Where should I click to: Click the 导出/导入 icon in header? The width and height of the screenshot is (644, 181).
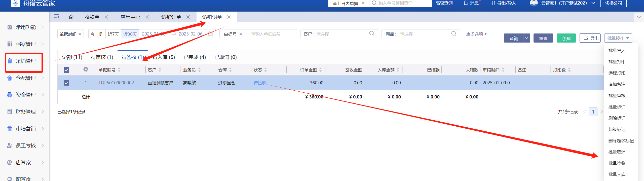click(493, 3)
